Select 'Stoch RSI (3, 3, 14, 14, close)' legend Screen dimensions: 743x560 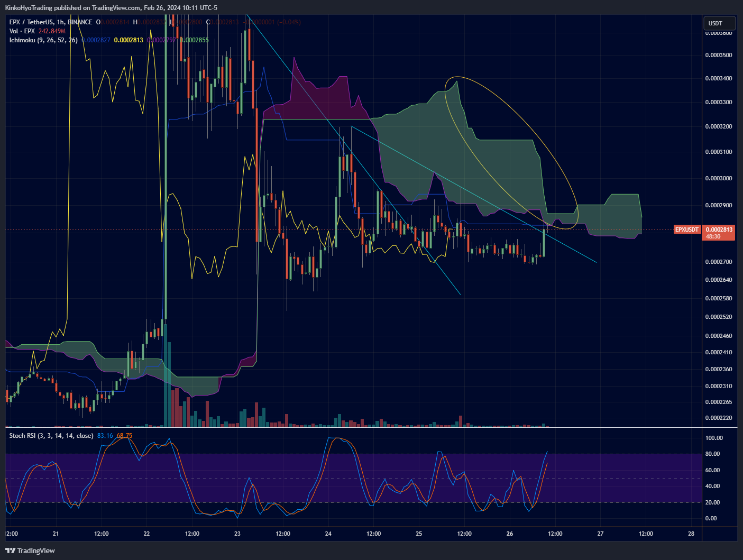pyautogui.click(x=51, y=436)
